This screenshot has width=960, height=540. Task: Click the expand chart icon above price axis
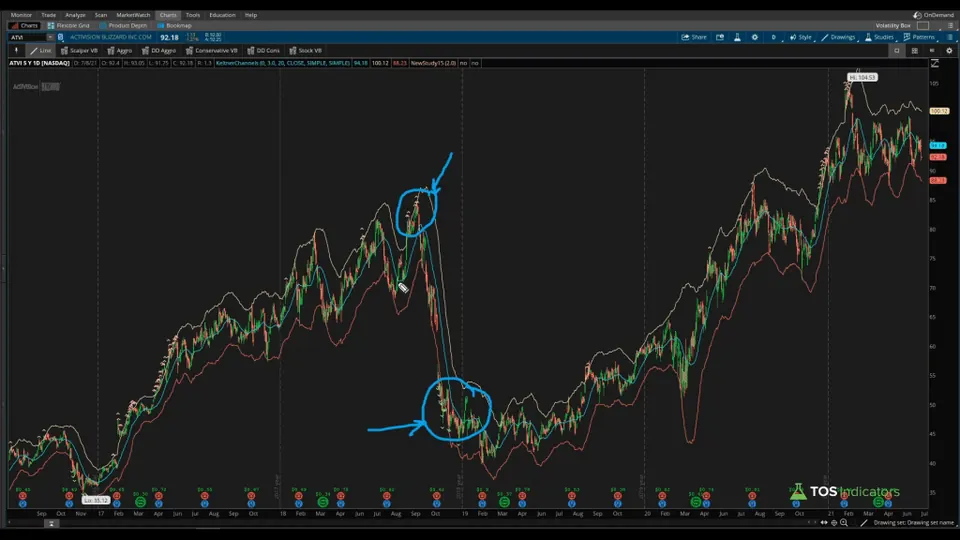[x=935, y=63]
